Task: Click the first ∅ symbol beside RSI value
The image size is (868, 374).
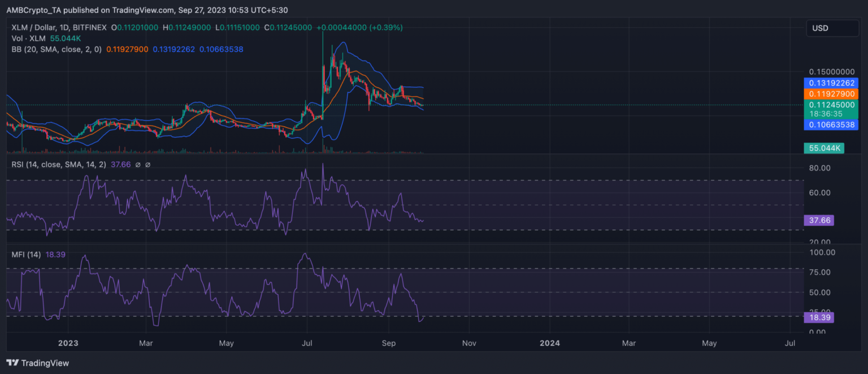Action: coord(138,165)
